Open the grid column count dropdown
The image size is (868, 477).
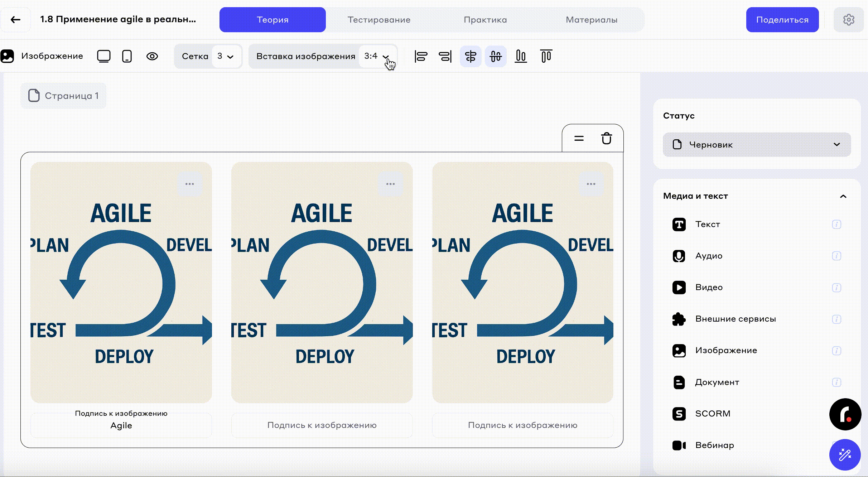point(225,56)
